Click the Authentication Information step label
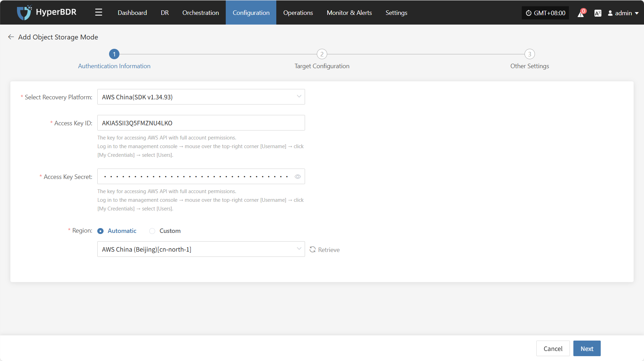This screenshot has width=644, height=361. click(114, 66)
